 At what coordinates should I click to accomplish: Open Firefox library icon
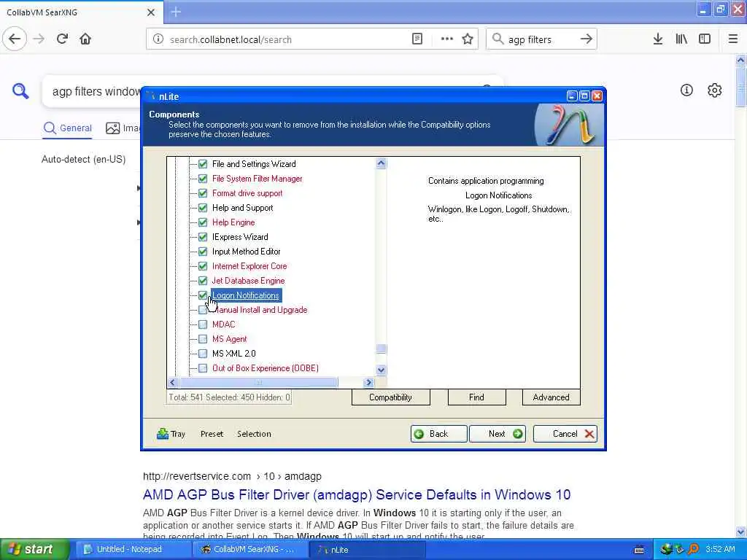pos(681,39)
